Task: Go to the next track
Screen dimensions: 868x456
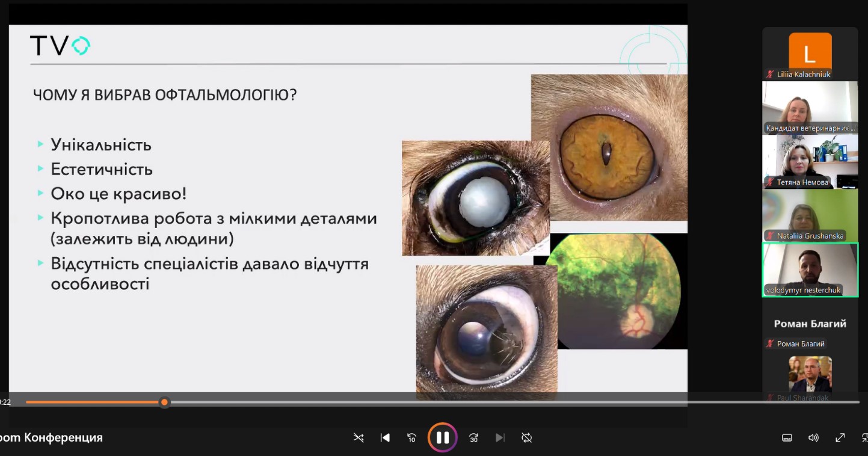Action: (500, 438)
